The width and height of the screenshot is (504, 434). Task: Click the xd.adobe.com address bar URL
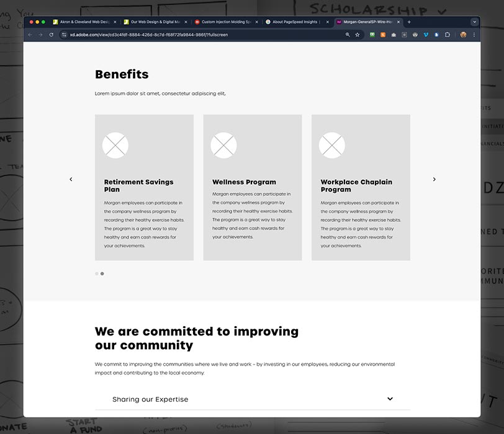(149, 35)
